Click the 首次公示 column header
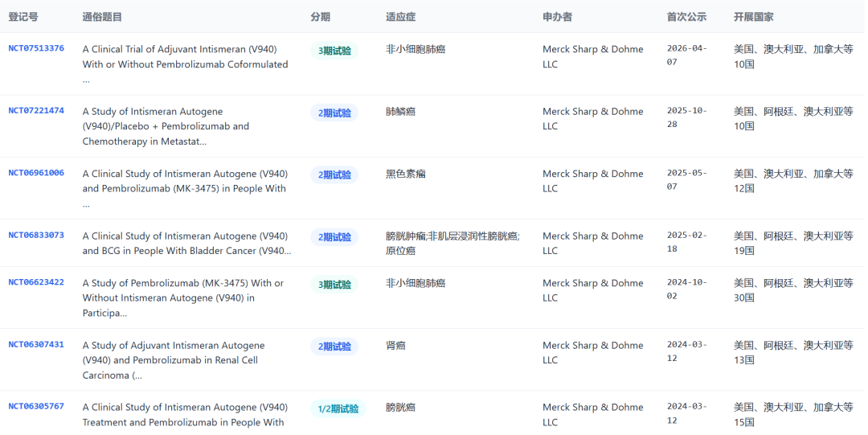This screenshot has width=868, height=435. [x=686, y=17]
